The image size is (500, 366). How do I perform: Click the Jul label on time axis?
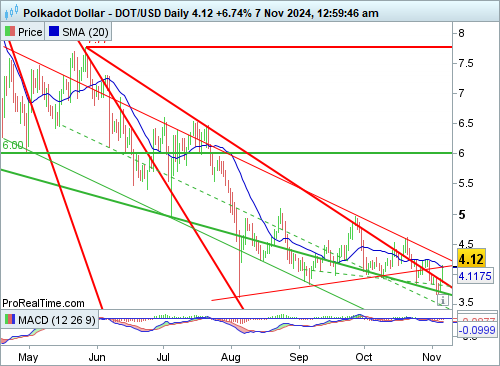tap(163, 357)
